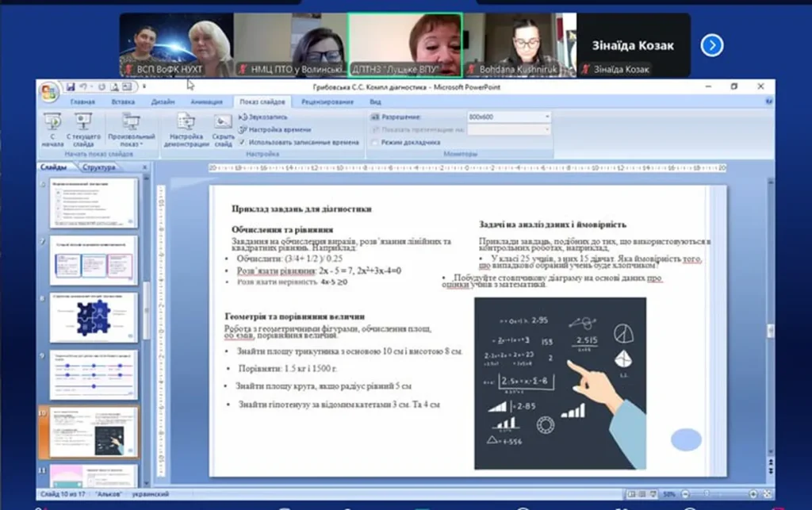812x510 pixels.
Task: Switch to the Анимация ribbon tab
Action: (206, 102)
